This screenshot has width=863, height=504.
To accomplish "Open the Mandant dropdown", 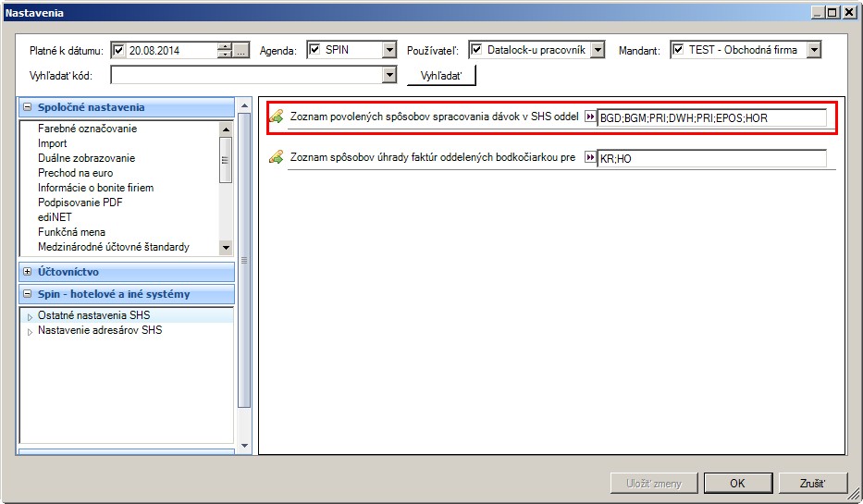I will (814, 50).
